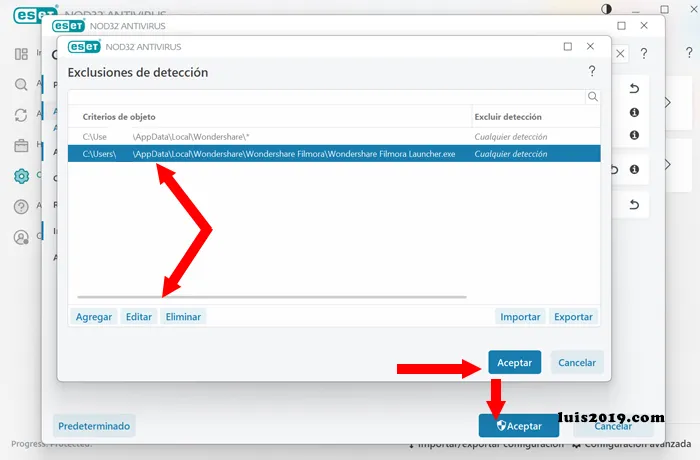Open Update circular arrows icon in sidebar
700x460 pixels.
[x=21, y=115]
